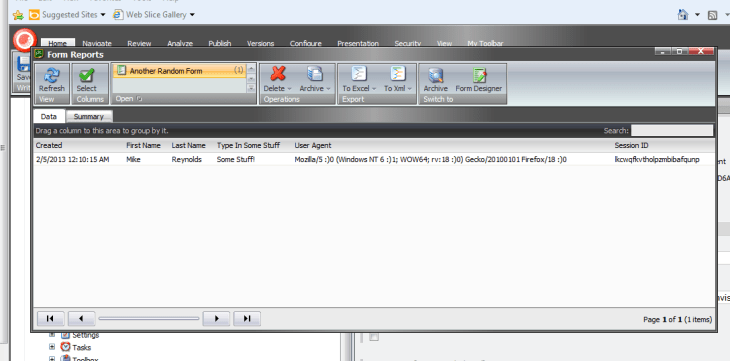Image resolution: width=730 pixels, height=361 pixels.
Task: Export using the To Excel icon
Action: coord(358,74)
